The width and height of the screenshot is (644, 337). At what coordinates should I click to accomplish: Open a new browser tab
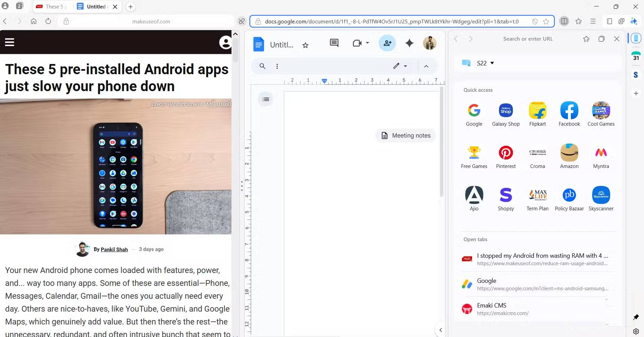(x=130, y=6)
